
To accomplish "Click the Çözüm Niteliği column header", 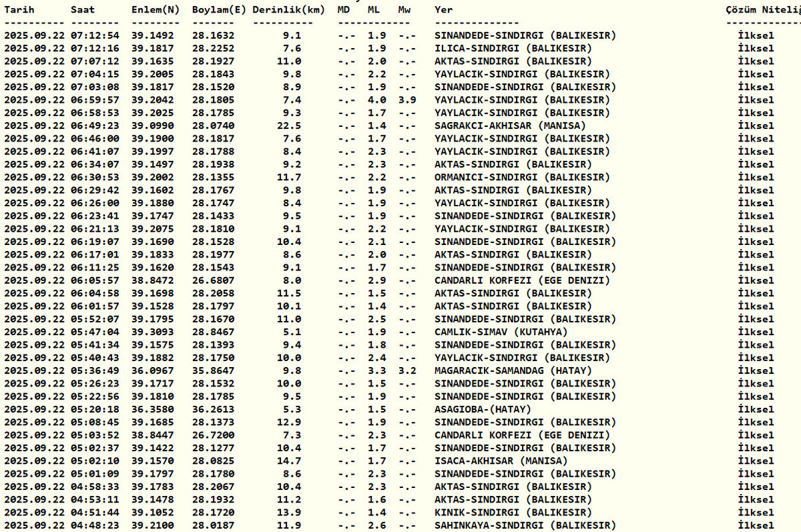I will pos(762,10).
